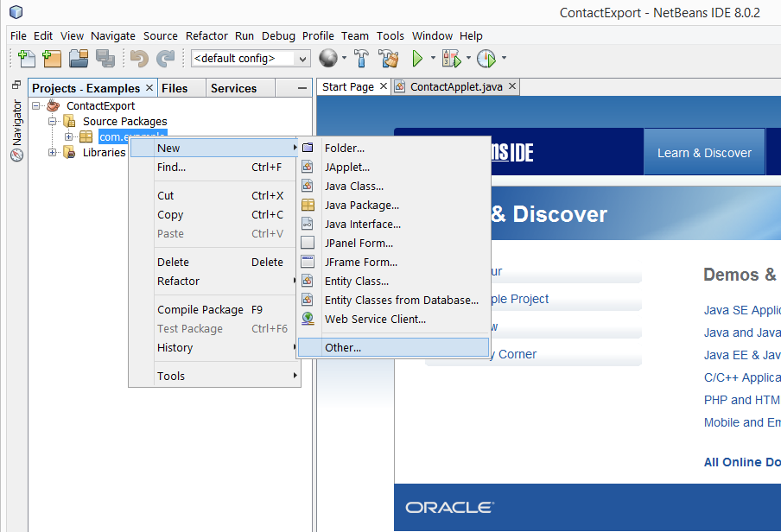The width and height of the screenshot is (781, 532).
Task: Open the Refactor menu in menu bar
Action: coord(207,35)
